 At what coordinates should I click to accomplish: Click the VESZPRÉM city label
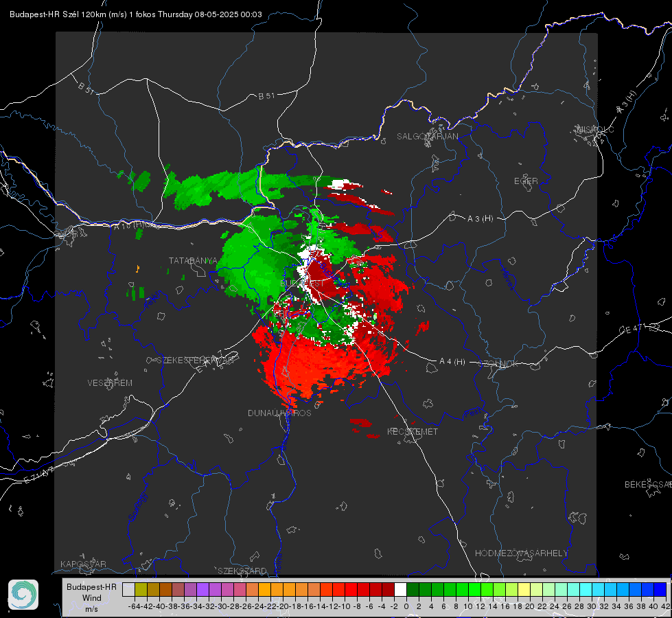110,383
